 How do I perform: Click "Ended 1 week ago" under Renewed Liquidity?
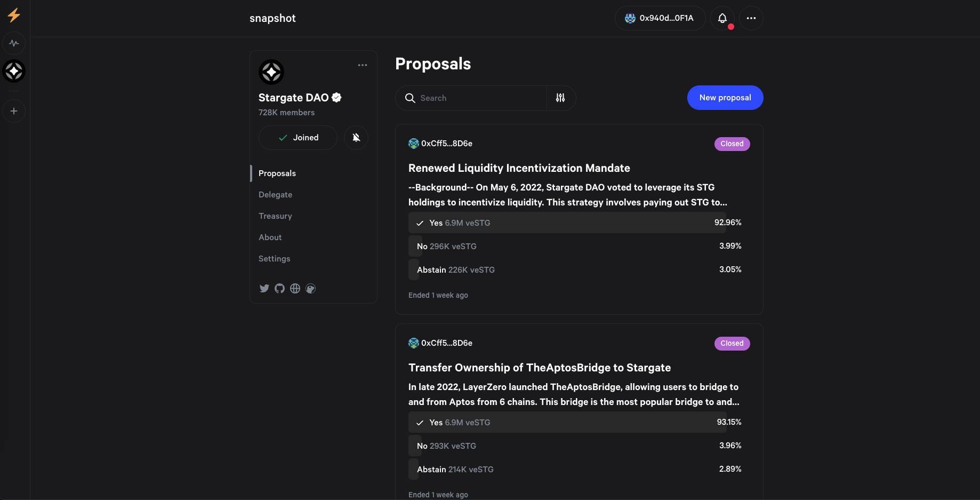438,295
